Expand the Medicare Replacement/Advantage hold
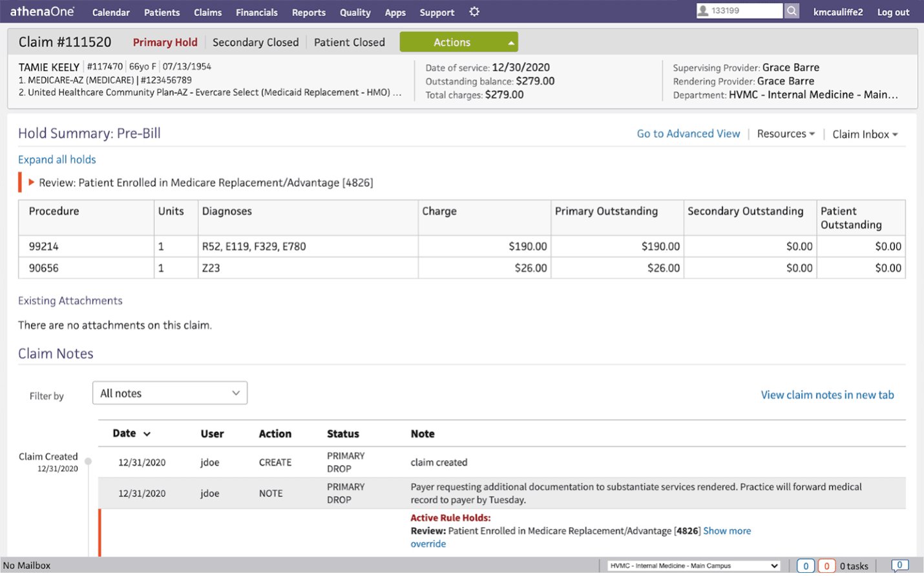This screenshot has height=576, width=924. [x=31, y=182]
